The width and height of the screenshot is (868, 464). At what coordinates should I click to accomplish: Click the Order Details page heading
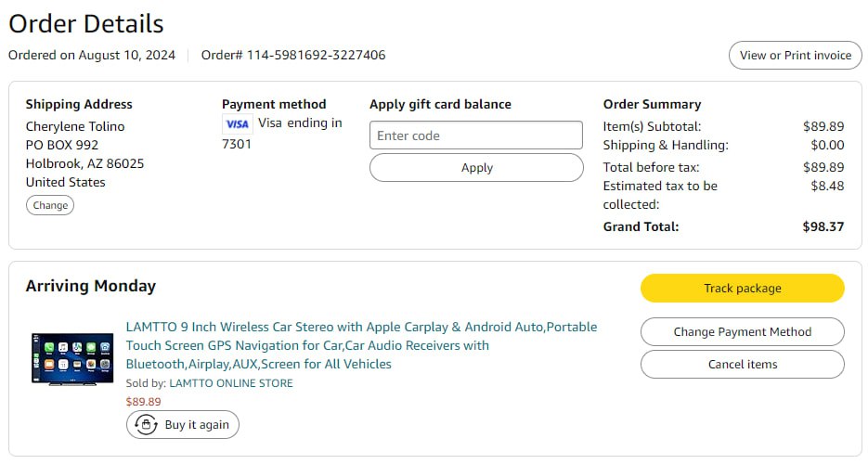[x=86, y=23]
